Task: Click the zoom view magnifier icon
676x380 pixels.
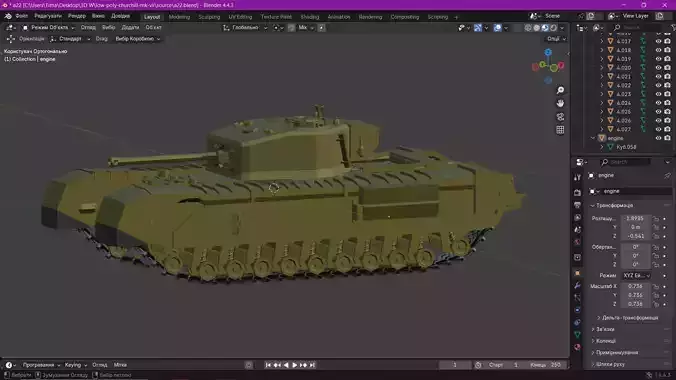Action: pyautogui.click(x=560, y=90)
